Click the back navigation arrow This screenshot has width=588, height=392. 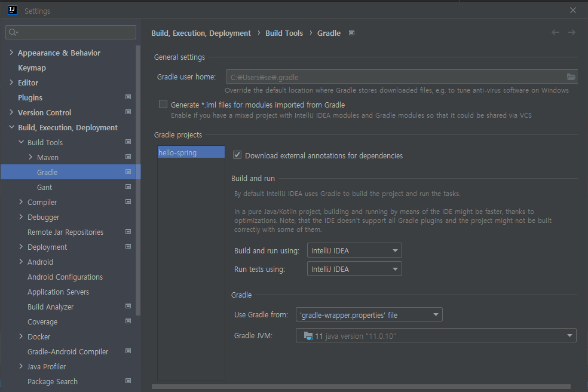(555, 33)
